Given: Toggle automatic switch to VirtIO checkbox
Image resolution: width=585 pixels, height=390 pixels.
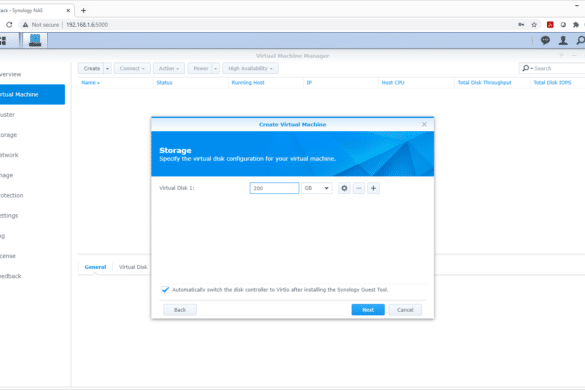Looking at the screenshot, I should [165, 290].
